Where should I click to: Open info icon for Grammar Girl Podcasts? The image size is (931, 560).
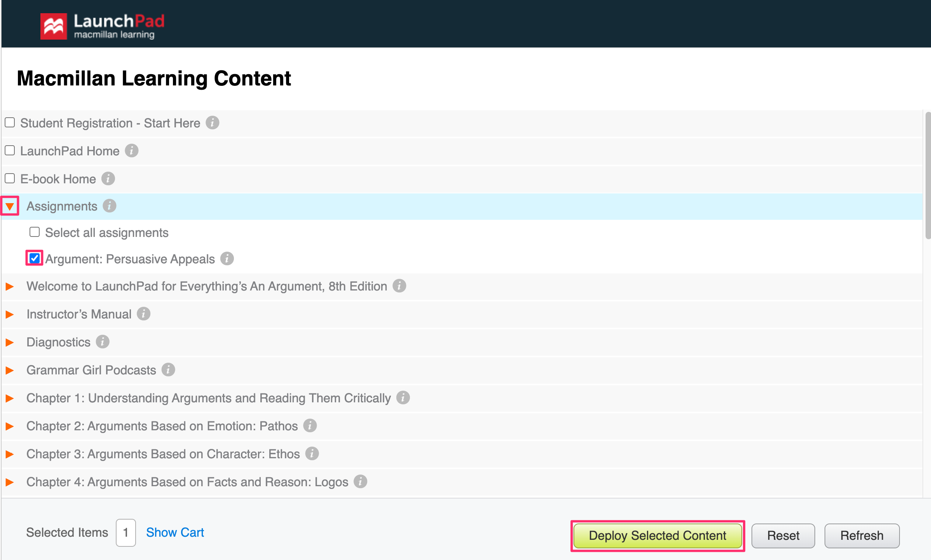[168, 370]
